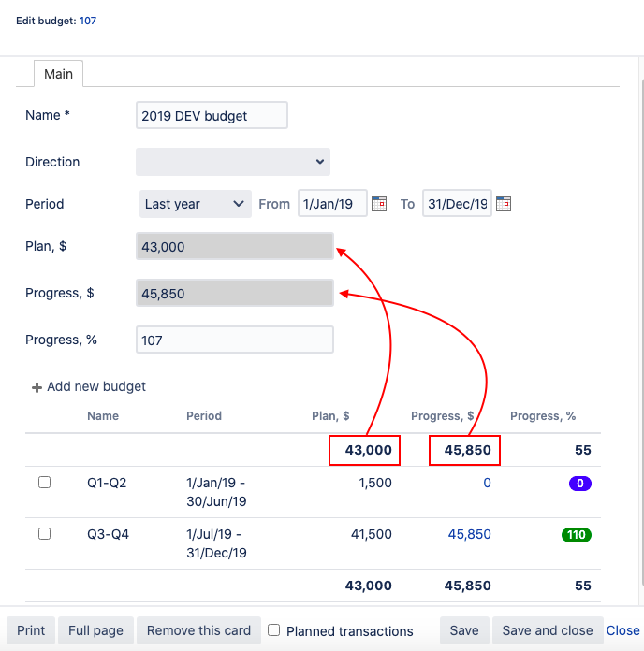Image resolution: width=644 pixels, height=651 pixels.
Task: Click the plus icon to add budget
Action: click(x=37, y=387)
